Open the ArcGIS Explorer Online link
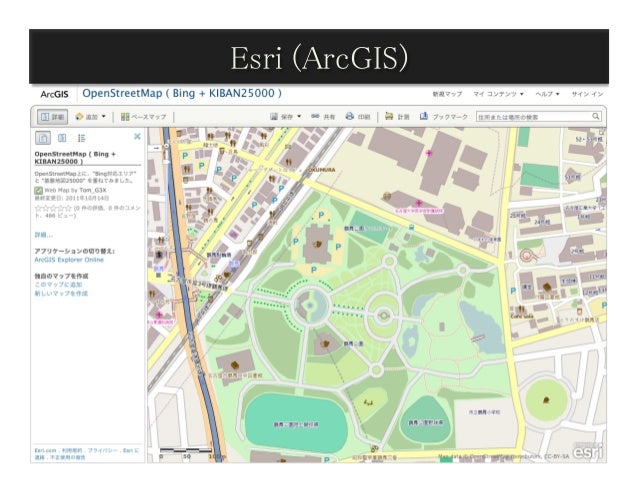This screenshot has width=638, height=493. 69,260
